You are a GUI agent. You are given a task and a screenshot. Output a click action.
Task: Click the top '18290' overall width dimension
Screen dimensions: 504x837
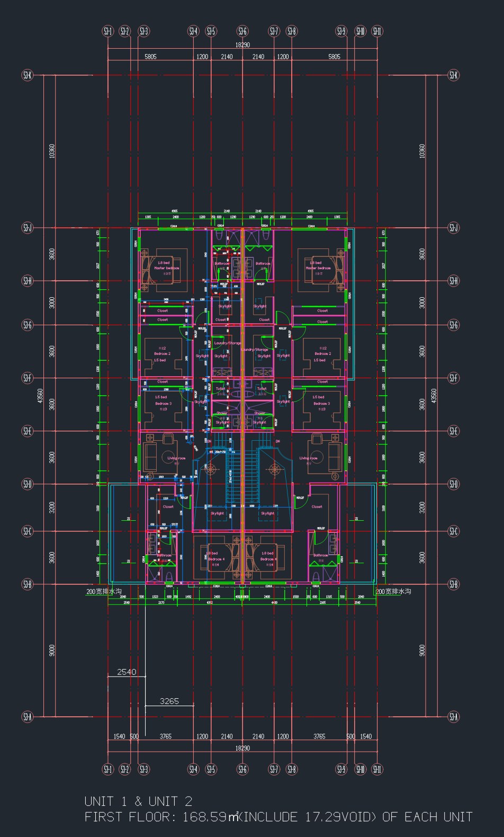(x=242, y=46)
